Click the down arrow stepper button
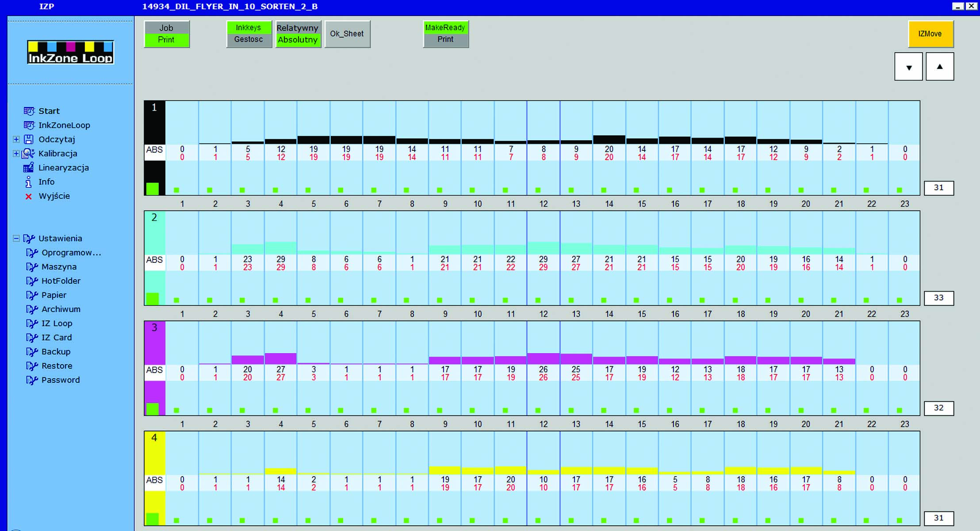Screen dimensions: 980x531 (x=908, y=67)
